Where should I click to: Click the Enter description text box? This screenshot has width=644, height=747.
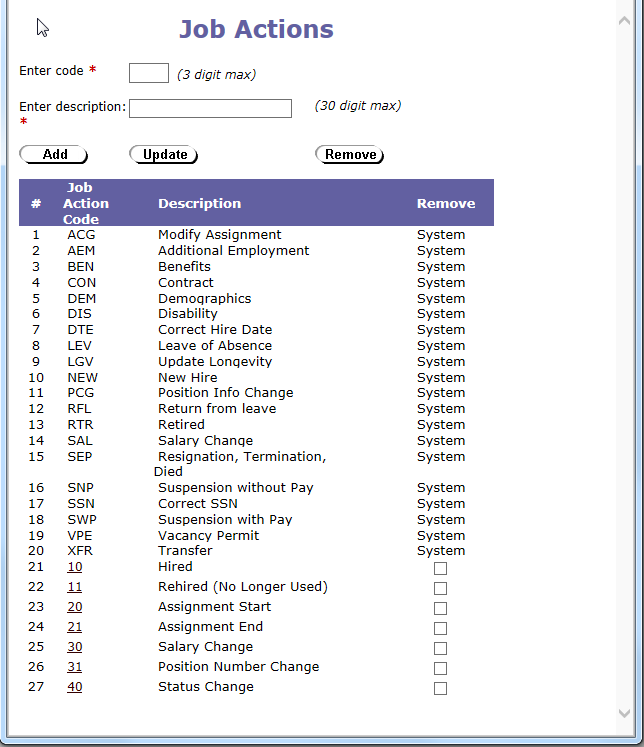click(210, 109)
